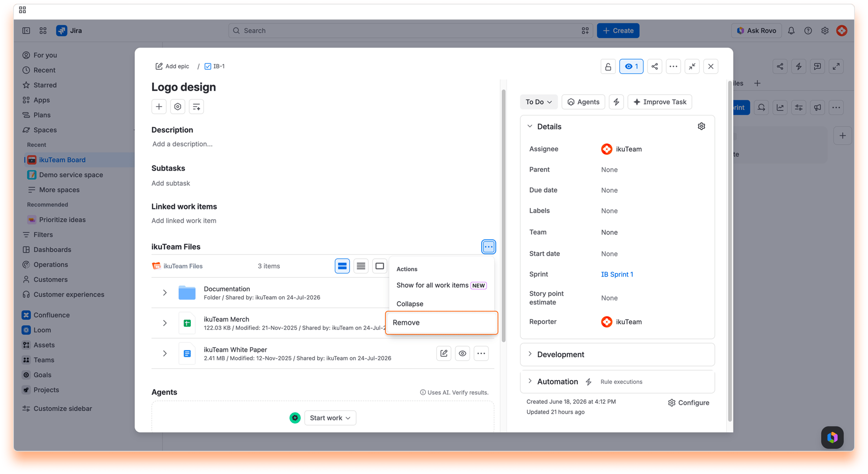Image resolution: width=868 pixels, height=474 pixels.
Task: Switch files to thumbnail view
Action: tap(379, 266)
